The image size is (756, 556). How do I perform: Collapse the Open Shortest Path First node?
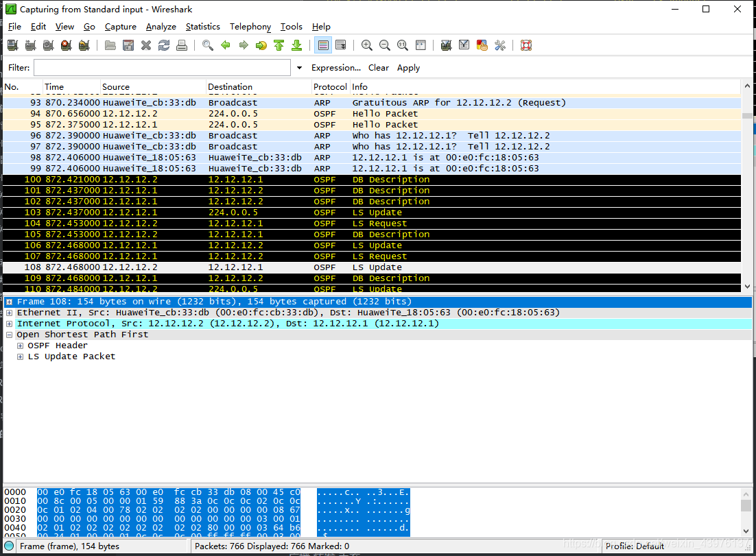(x=9, y=335)
